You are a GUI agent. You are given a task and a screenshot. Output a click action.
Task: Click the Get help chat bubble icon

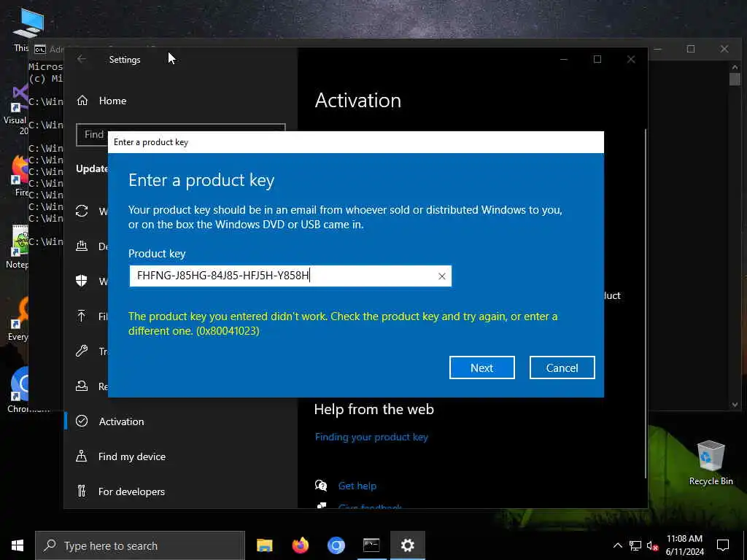321,485
